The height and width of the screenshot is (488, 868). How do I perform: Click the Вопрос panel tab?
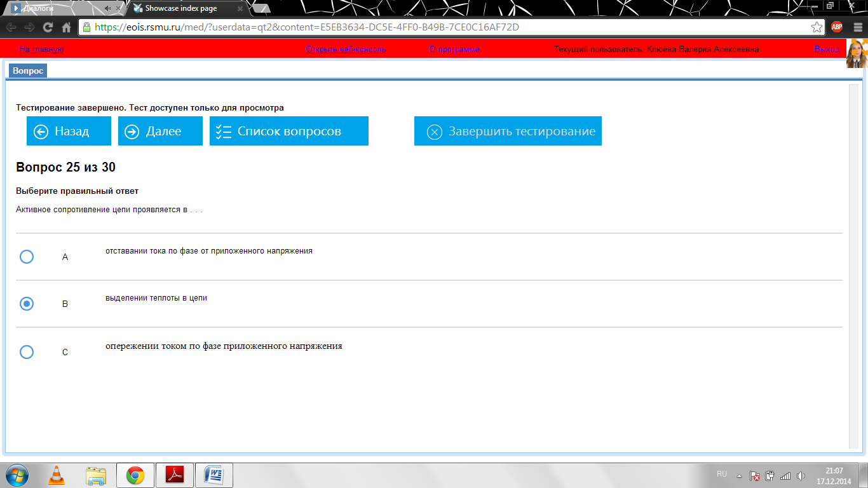(28, 71)
